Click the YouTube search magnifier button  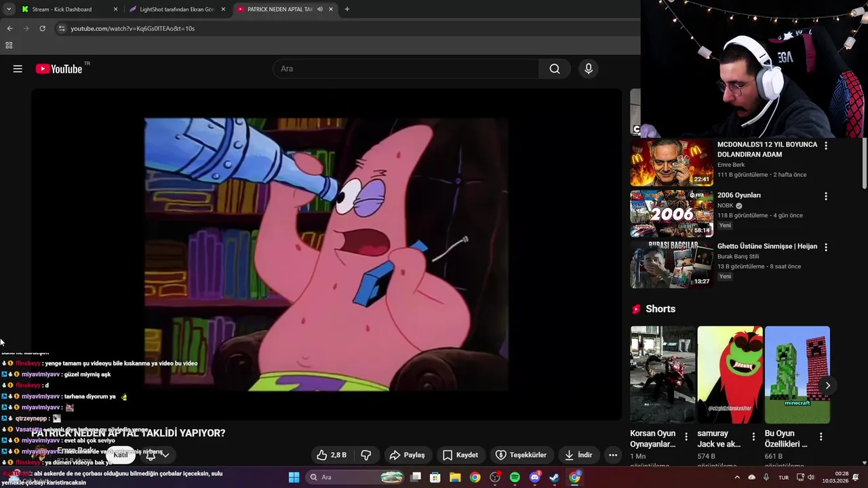pyautogui.click(x=555, y=68)
